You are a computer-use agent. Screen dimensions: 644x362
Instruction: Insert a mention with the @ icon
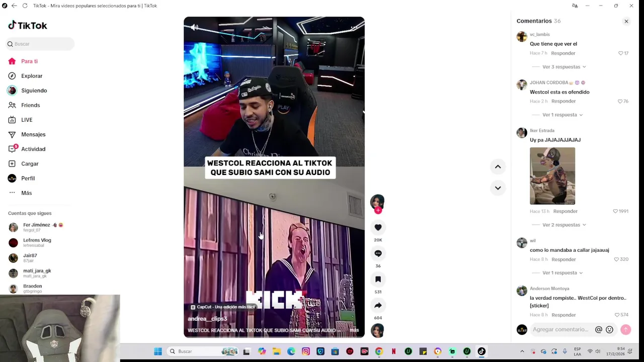598,330
